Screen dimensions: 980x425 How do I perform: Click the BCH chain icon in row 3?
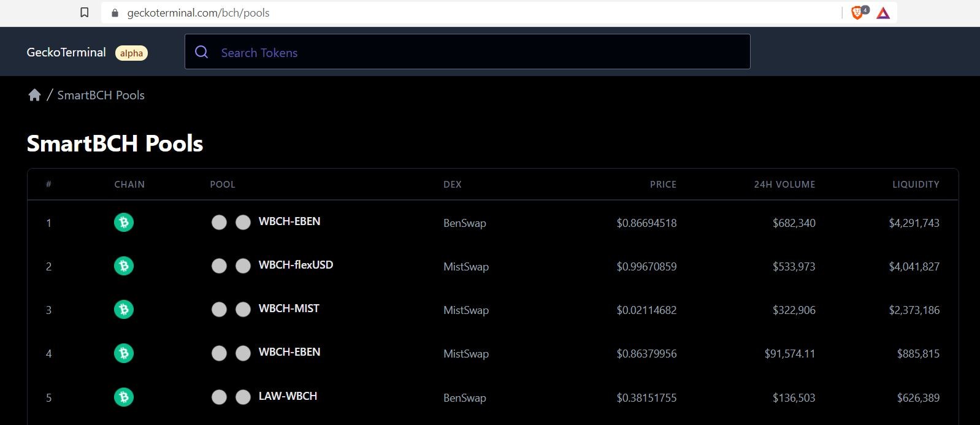124,309
